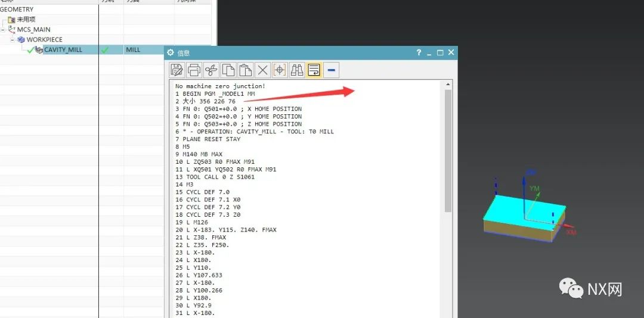Click the Delete X icon in toolbar

pyautogui.click(x=262, y=70)
